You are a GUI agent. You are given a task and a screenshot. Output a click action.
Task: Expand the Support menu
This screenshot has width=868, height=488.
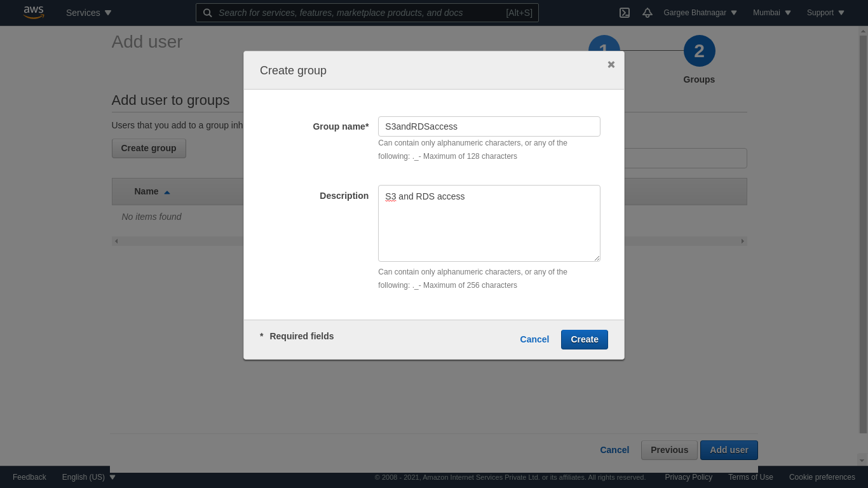(826, 13)
